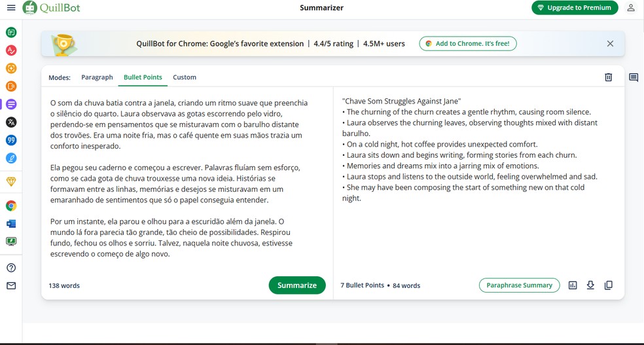Switch to Custom mode tab
Screen dimensions: 644x345
[185, 77]
